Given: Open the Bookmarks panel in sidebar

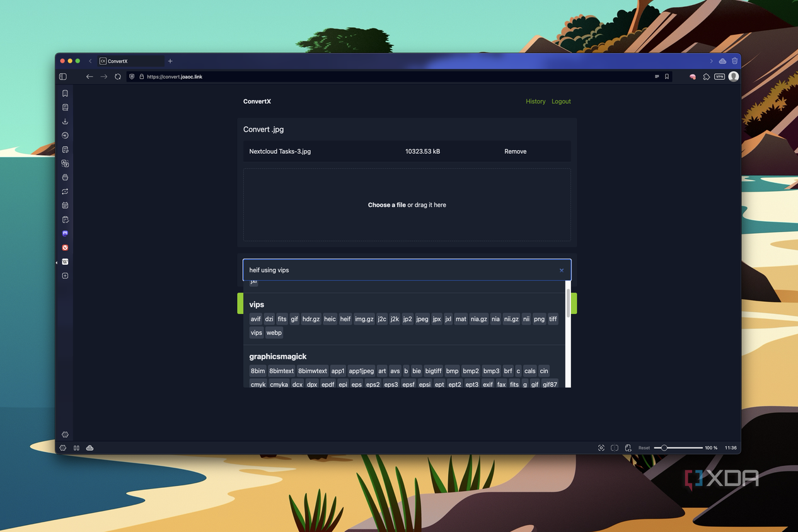Looking at the screenshot, I should coord(65,93).
